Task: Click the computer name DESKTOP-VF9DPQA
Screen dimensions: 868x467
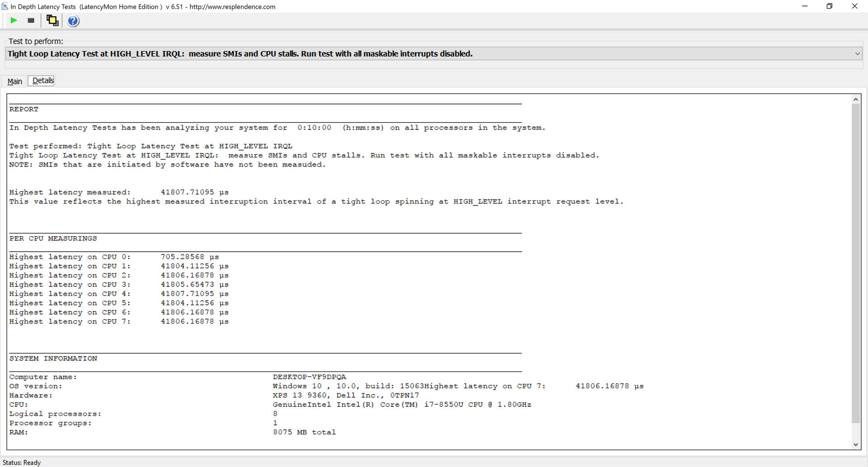Action: tap(309, 377)
